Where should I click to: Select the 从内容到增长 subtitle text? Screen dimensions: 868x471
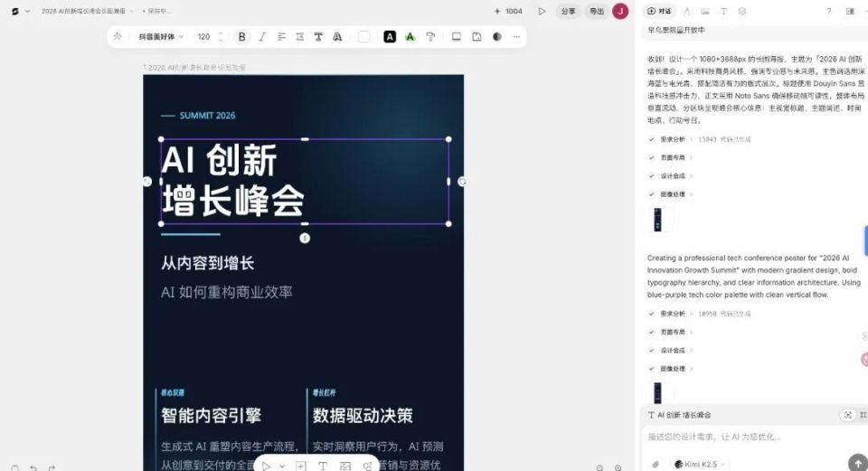click(x=208, y=263)
